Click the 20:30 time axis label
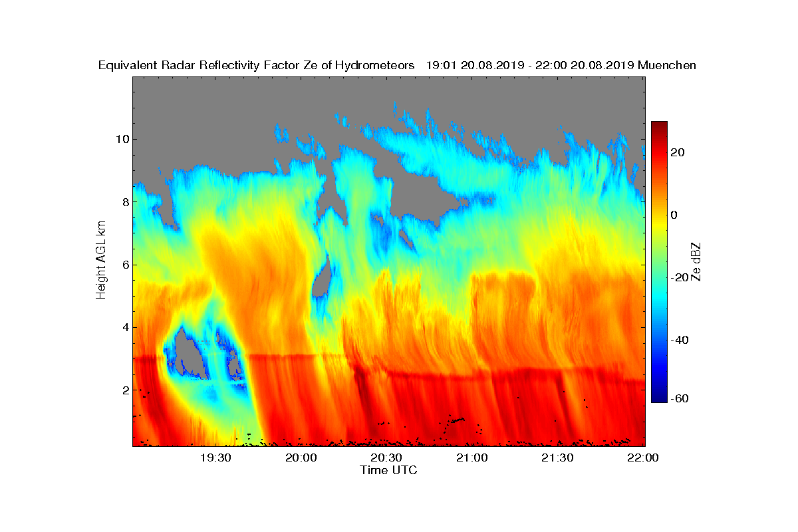The width and height of the screenshot is (798, 532). point(386,458)
